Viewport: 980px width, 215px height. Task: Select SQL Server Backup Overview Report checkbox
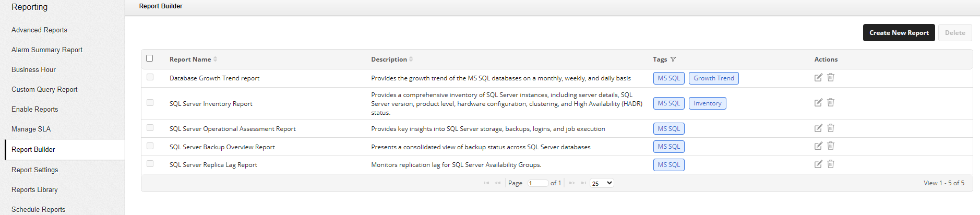(x=150, y=146)
